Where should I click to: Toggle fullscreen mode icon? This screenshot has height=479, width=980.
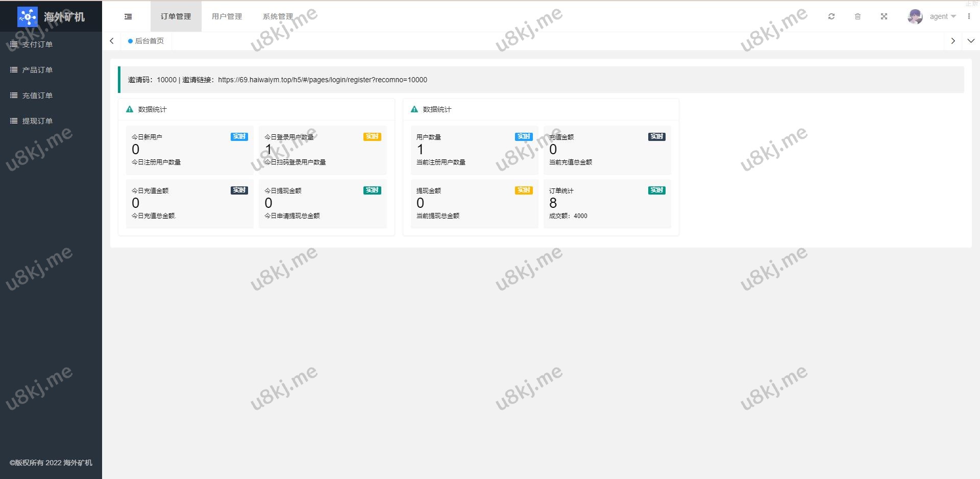pyautogui.click(x=884, y=16)
